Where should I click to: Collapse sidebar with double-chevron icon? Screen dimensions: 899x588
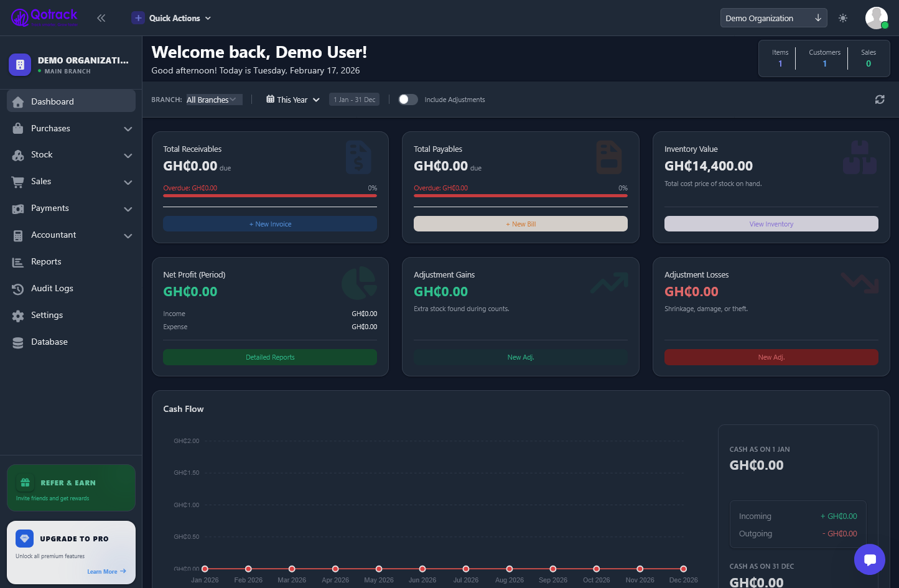click(x=101, y=18)
